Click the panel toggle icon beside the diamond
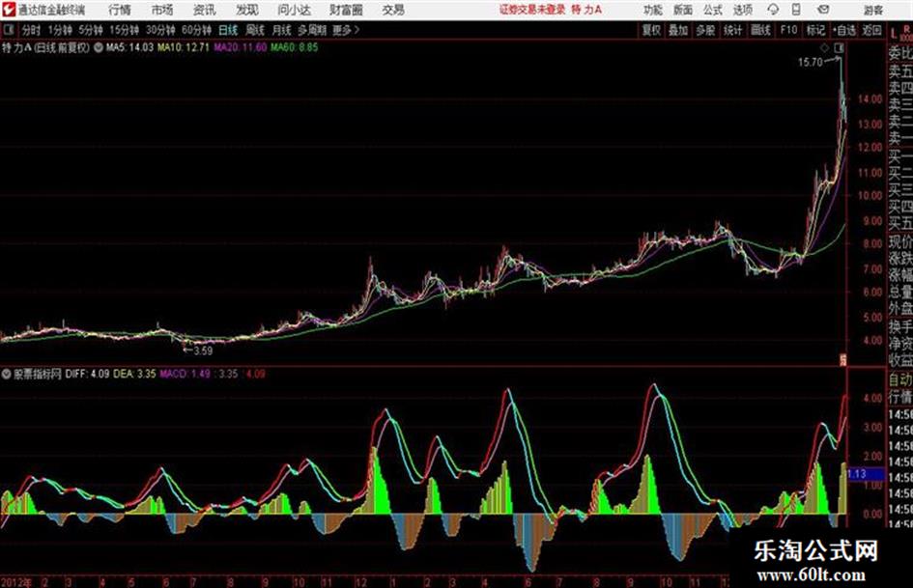 [839, 47]
